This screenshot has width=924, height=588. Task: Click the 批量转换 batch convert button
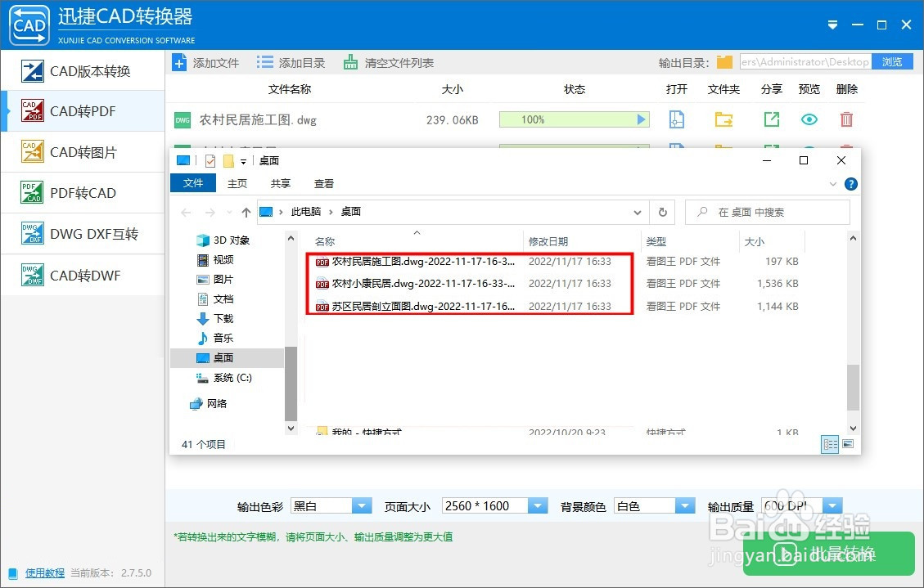pyautogui.click(x=828, y=554)
